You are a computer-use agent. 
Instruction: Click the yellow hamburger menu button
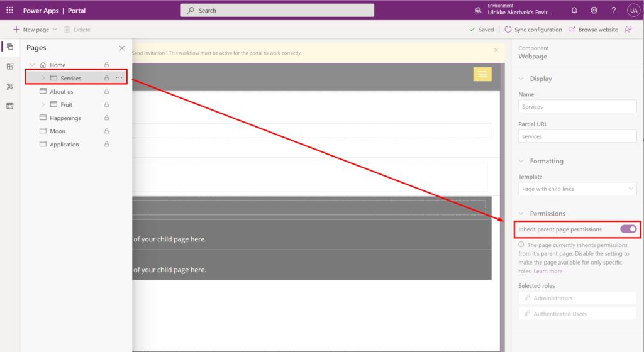point(482,74)
